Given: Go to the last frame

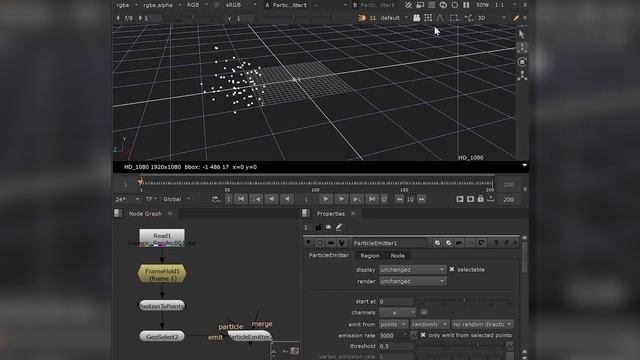Looking at the screenshot, I should [372, 199].
